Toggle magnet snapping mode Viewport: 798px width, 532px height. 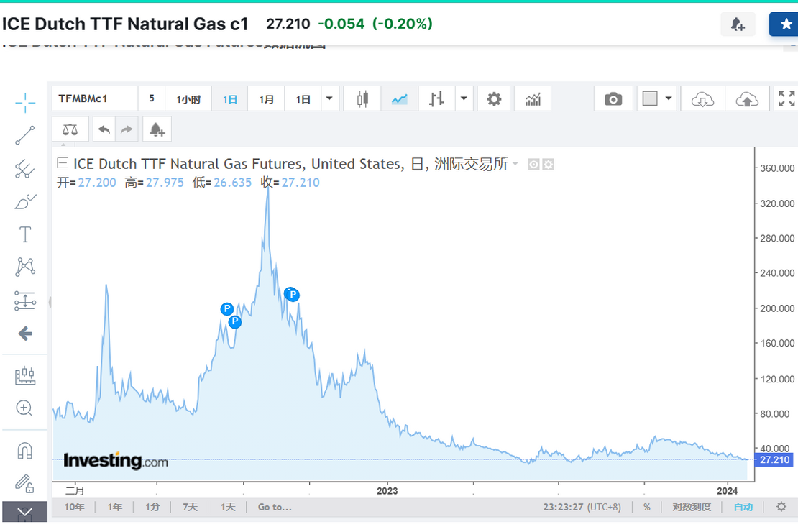point(24,449)
